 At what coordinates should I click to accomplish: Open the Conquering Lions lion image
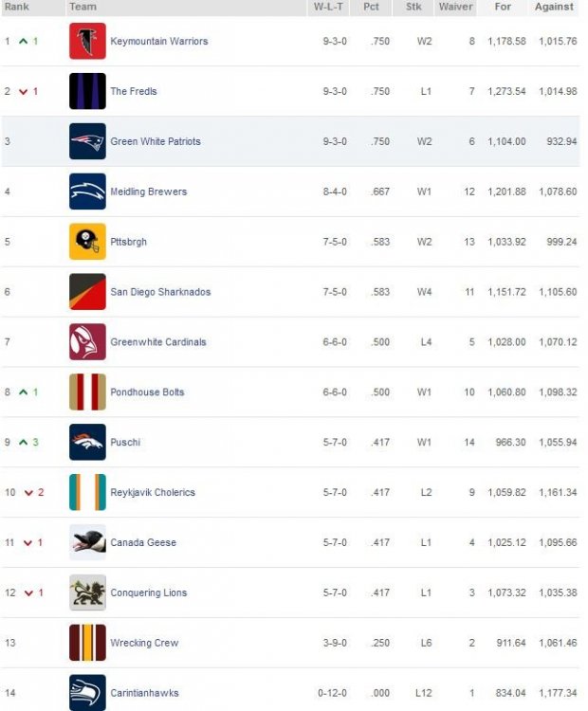pos(87,592)
